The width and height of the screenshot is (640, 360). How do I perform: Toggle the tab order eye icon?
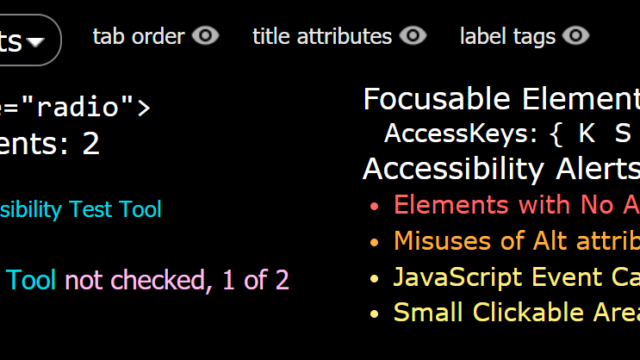click(205, 36)
